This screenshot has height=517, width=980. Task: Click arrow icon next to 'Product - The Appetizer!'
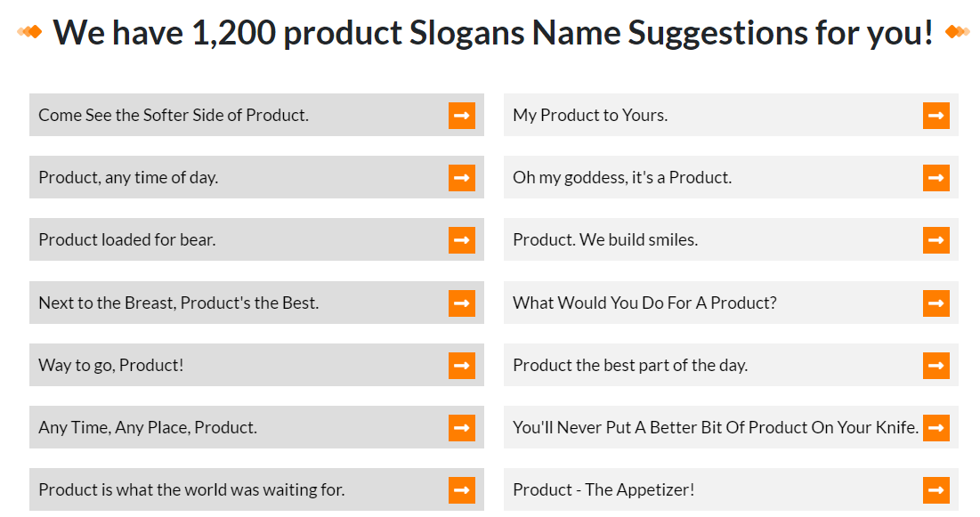935,490
